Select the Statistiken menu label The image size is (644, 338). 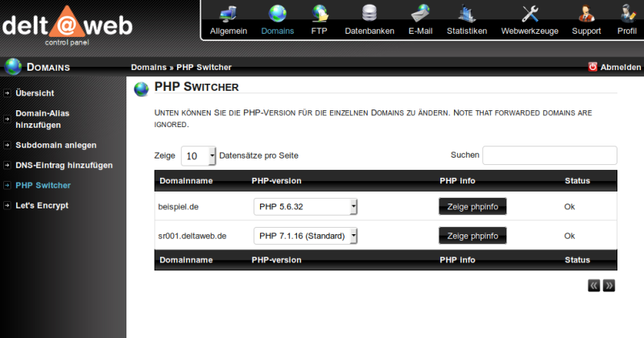pos(467,31)
